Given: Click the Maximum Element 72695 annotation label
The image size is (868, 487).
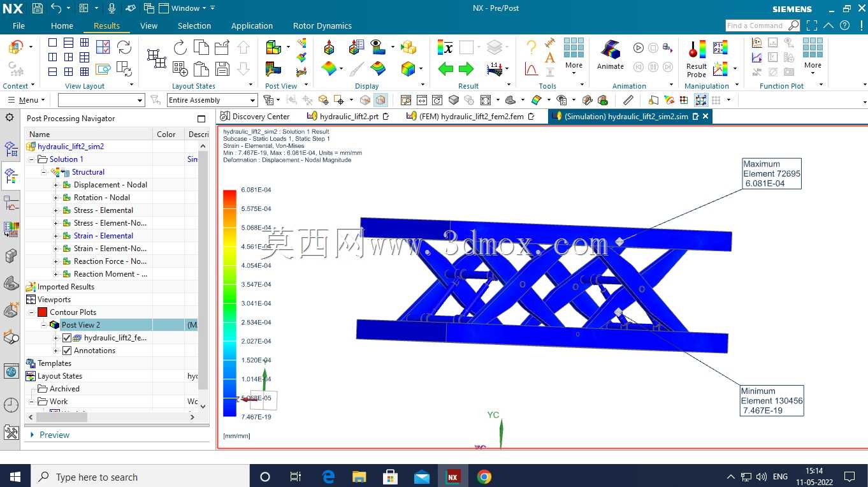Looking at the screenshot, I should click(x=772, y=173).
